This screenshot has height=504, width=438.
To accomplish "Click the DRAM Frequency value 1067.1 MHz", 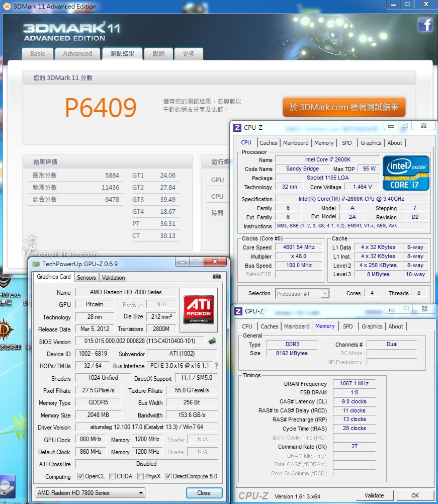I will pyautogui.click(x=354, y=383).
